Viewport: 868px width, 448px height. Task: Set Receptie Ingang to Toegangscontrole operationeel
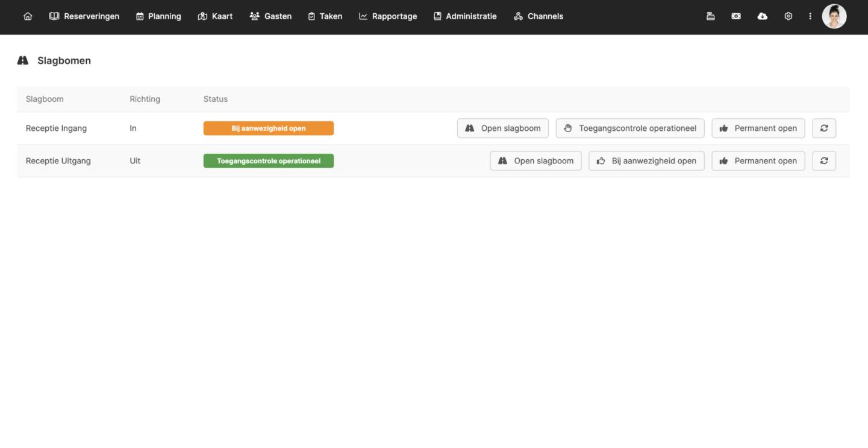[630, 128]
